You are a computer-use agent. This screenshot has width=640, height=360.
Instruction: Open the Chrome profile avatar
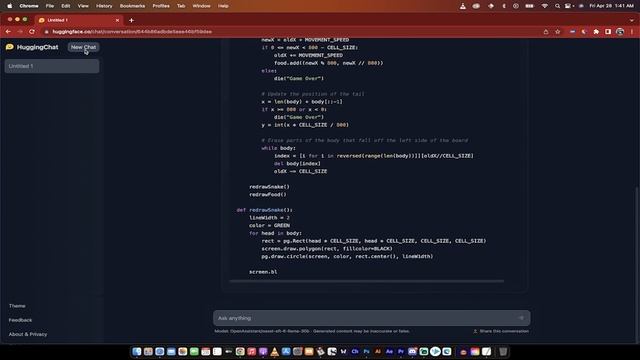coord(620,31)
